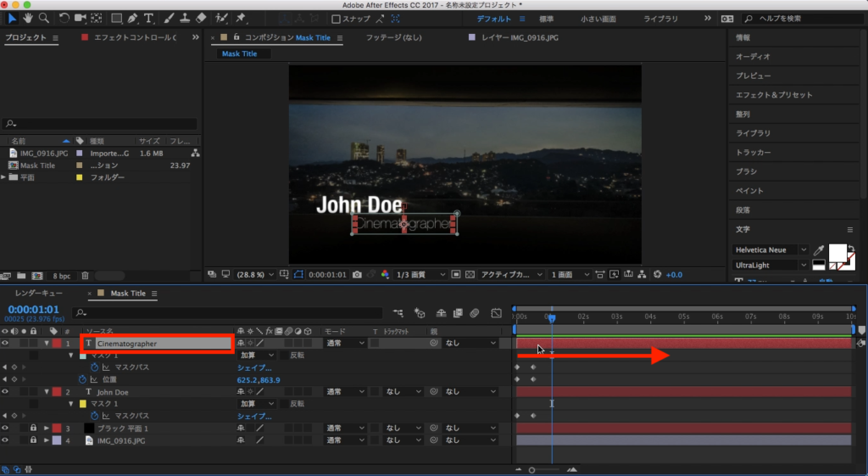Viewport: 868px width, 476px height.
Task: Select the Eraser tool
Action: [x=201, y=18]
